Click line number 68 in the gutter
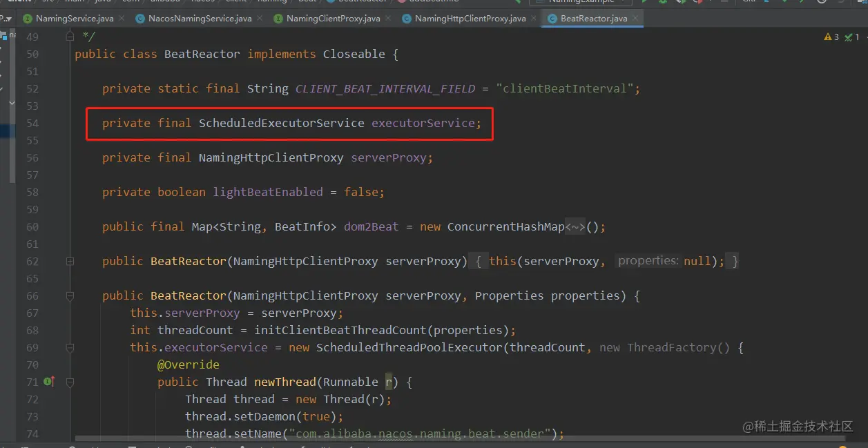Image resolution: width=868 pixels, height=448 pixels. [x=32, y=330]
